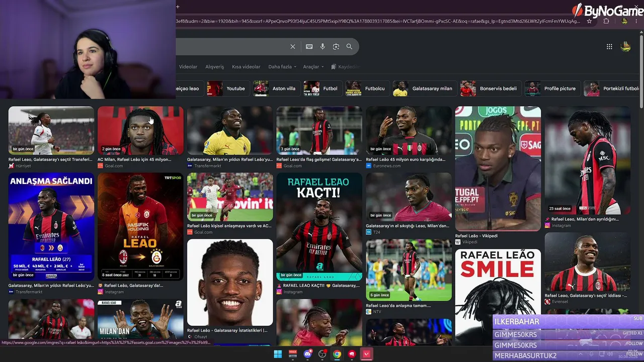Open Valorant from the taskbar
Viewport: 644px width, 362px height.
(x=367, y=354)
